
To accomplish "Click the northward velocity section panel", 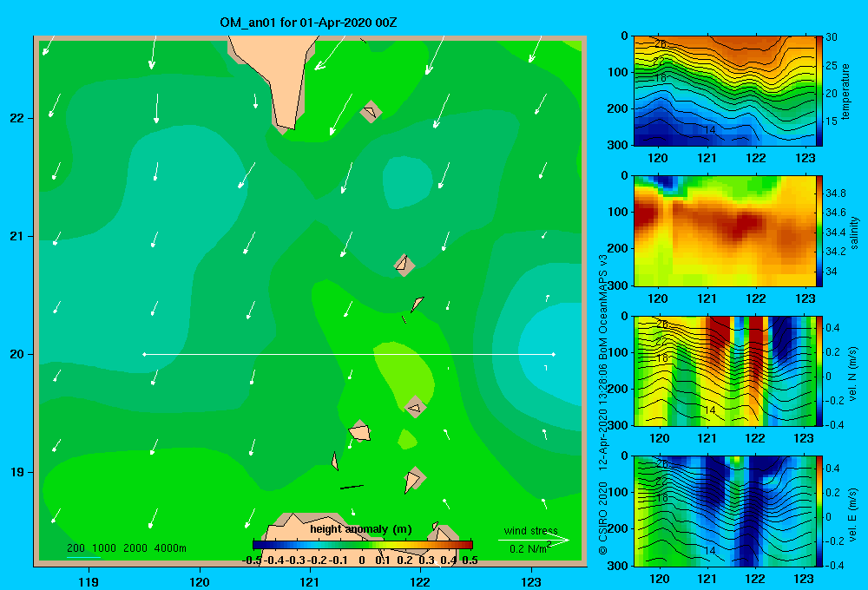I will [x=725, y=370].
